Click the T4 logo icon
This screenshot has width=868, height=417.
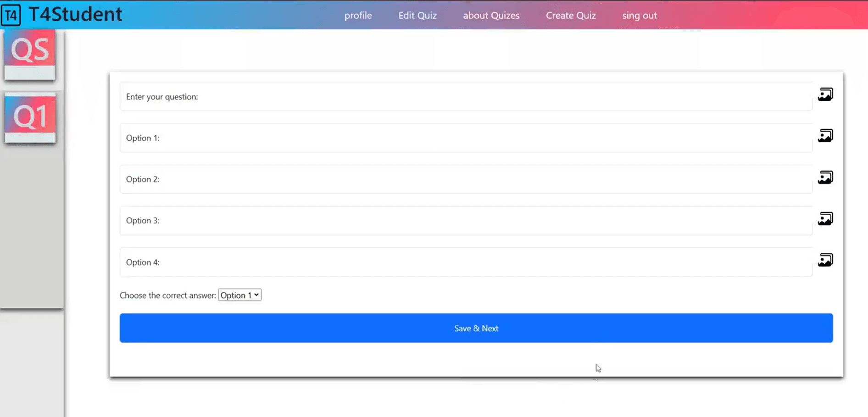point(11,15)
